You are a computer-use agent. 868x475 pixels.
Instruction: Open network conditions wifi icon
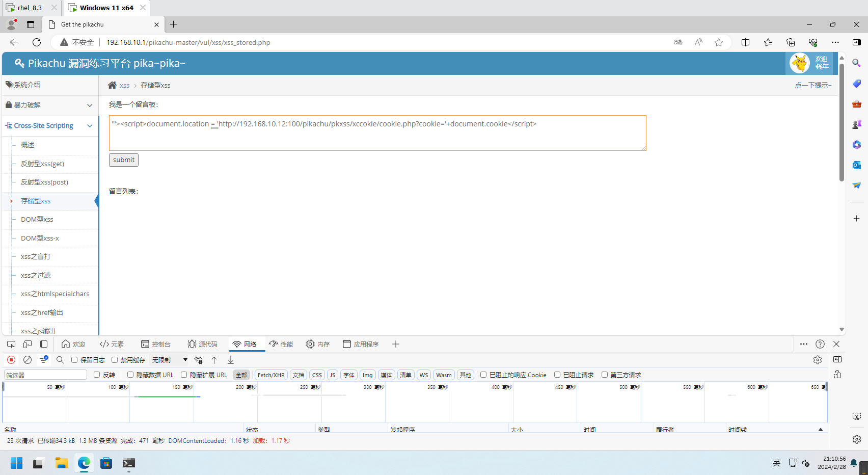coord(199,360)
